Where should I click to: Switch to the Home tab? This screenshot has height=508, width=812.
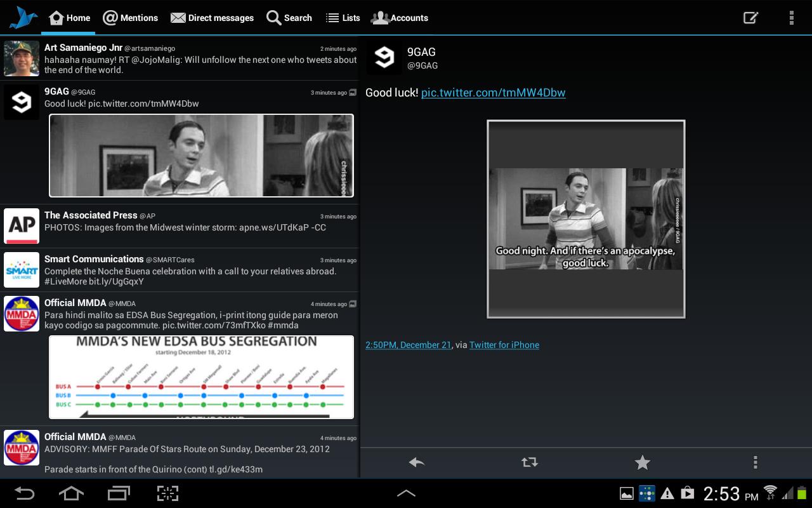click(x=69, y=18)
